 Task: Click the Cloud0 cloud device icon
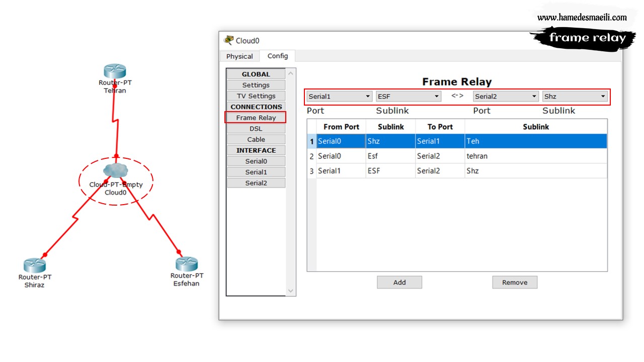[116, 170]
